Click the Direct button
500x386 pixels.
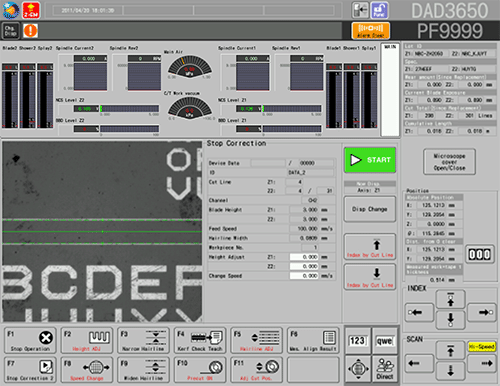385,369
